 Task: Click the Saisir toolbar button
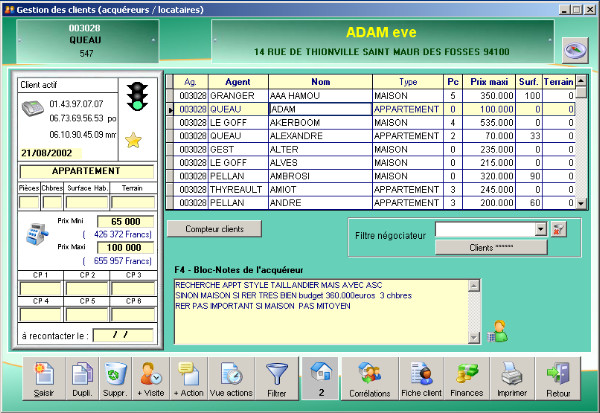pos(44,379)
